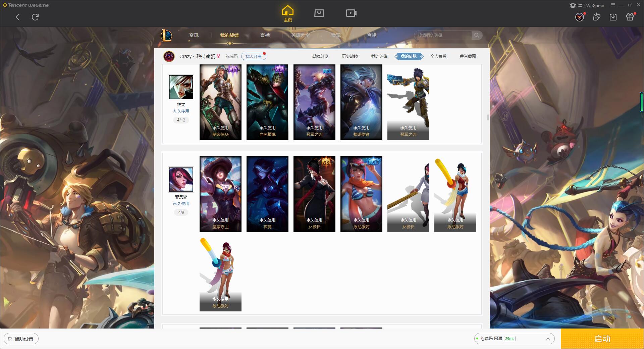Click the 29ms latency indicator
Screen dimensions: 644x349
coord(509,339)
